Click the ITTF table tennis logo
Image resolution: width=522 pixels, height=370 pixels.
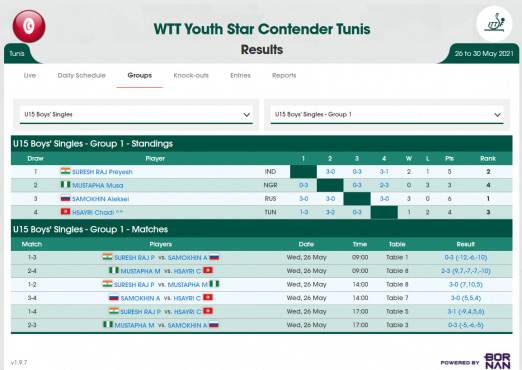point(494,24)
